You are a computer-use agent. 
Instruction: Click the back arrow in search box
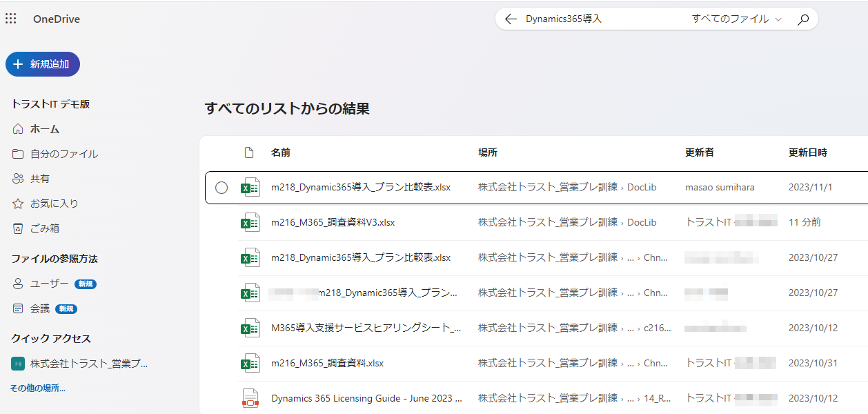(x=511, y=19)
